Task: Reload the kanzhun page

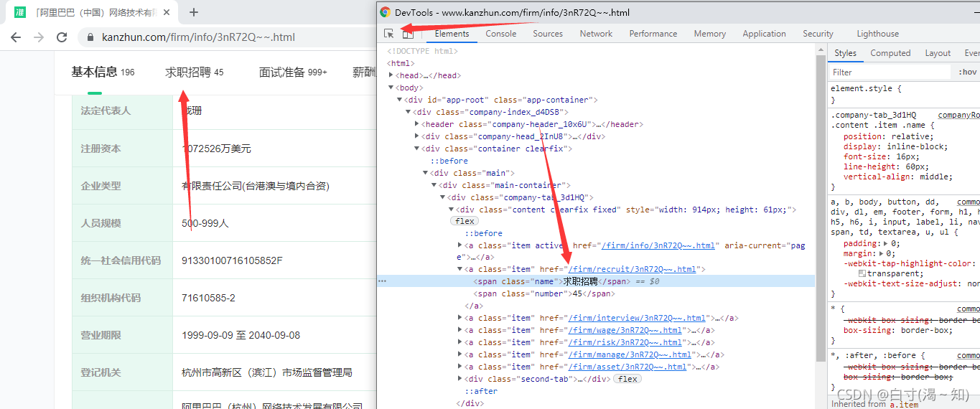Action: (x=62, y=37)
